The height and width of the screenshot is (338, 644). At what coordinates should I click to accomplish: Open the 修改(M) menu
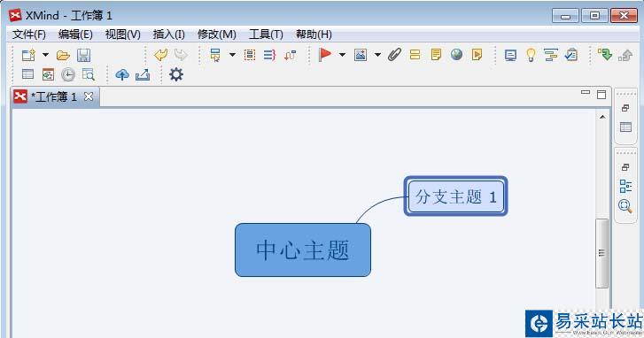coord(217,35)
